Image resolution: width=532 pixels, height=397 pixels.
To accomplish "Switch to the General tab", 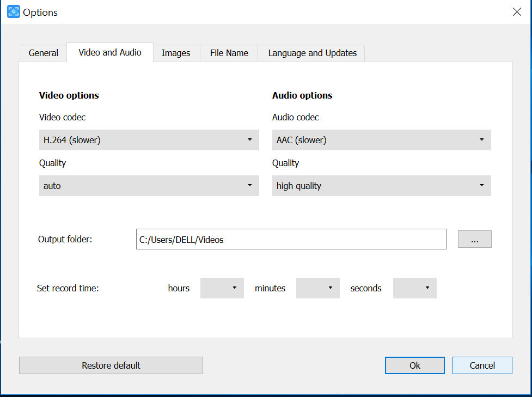I will (44, 53).
